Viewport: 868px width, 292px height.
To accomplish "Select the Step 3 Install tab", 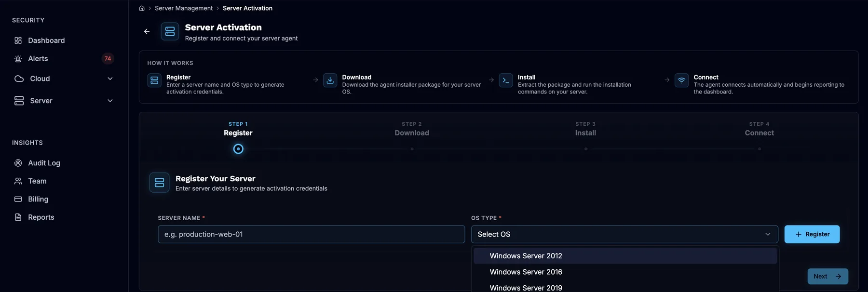I will tap(585, 129).
